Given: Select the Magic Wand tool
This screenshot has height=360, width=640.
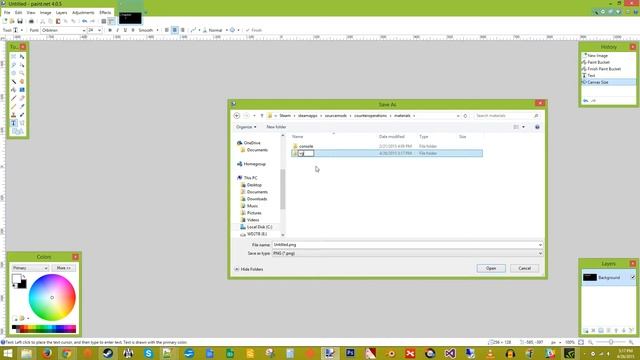Looking at the screenshot, I should click(13, 82).
